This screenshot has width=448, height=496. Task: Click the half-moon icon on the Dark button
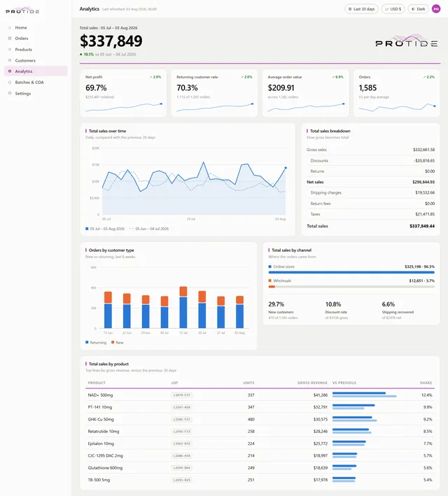pos(413,9)
